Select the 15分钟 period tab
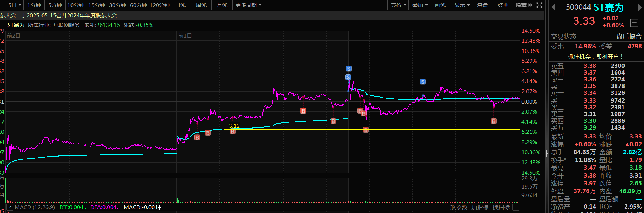The image size is (644, 213). 97,5
